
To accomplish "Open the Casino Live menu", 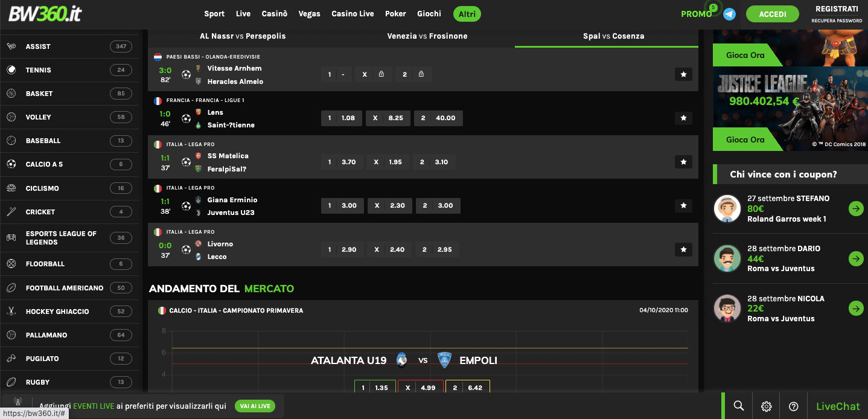I will (353, 14).
